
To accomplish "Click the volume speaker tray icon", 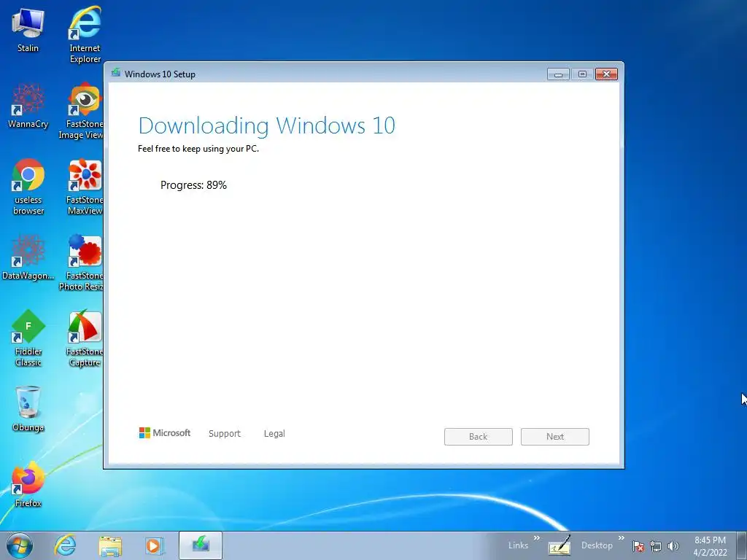I will coord(673,546).
